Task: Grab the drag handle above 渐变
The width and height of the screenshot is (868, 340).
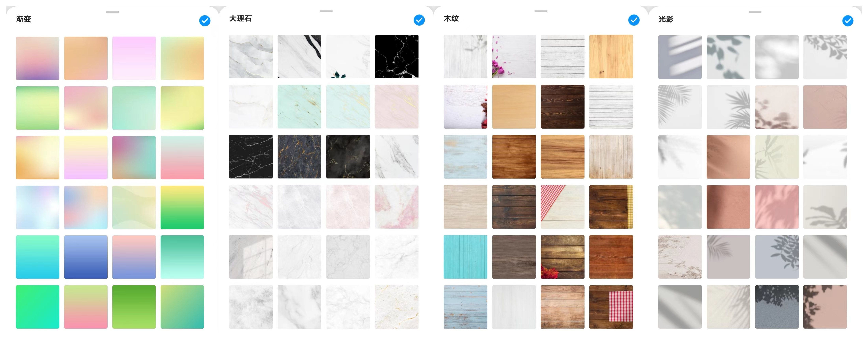Action: click(x=112, y=12)
